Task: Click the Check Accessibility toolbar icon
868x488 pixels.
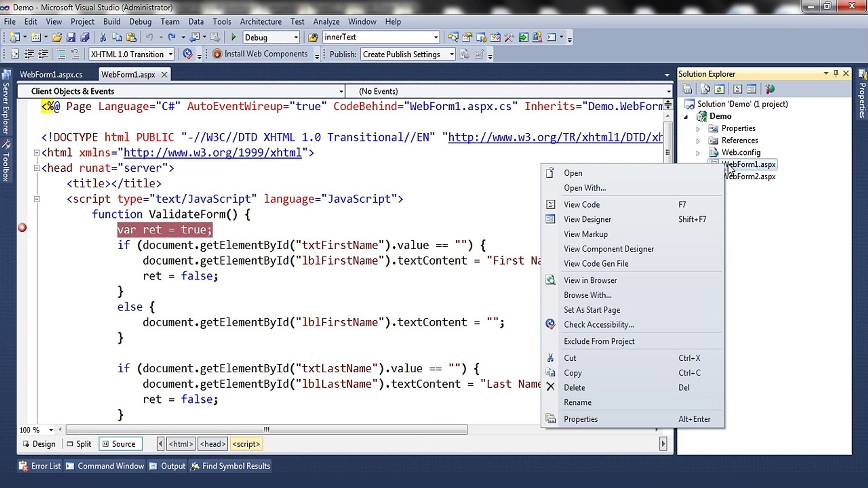Action: (188, 54)
